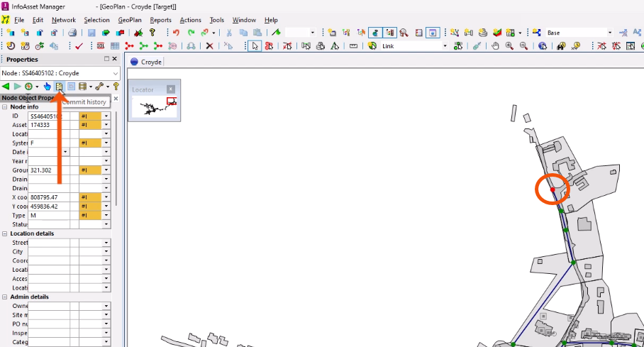Go to next object with green forward arrow
The width and height of the screenshot is (644, 347).
click(17, 87)
